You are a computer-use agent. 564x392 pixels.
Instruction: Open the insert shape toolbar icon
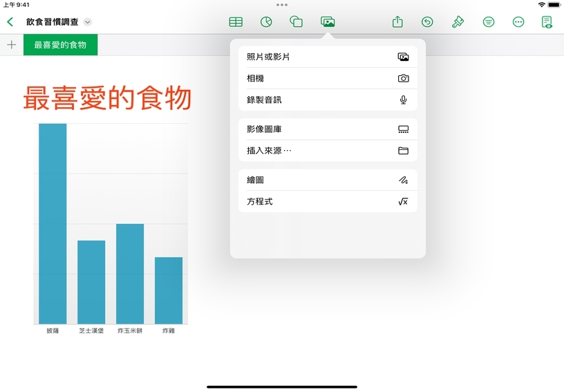(296, 22)
